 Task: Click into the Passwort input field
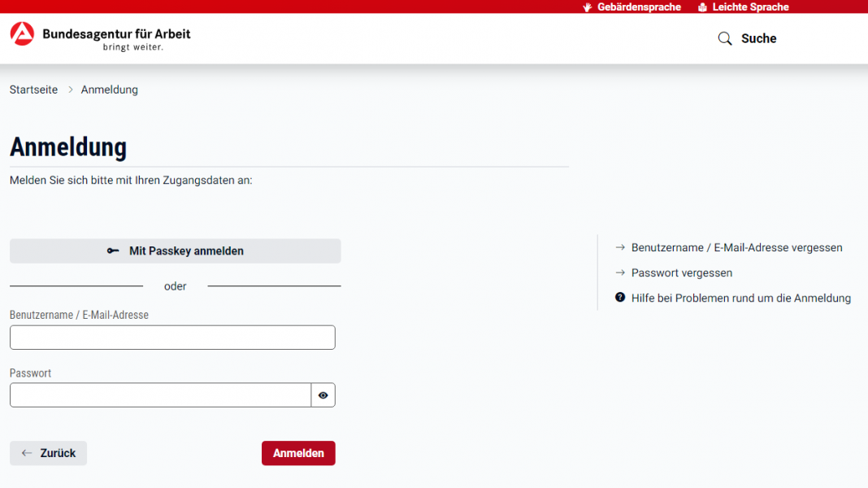tap(160, 395)
